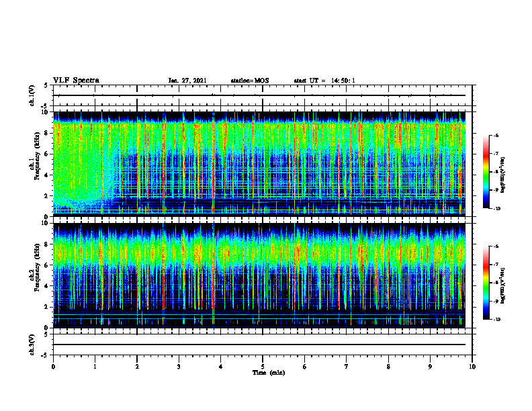This screenshot has width=532, height=411.
Task: Click the ch.1 waveform trace line
Action: [x=259, y=95]
